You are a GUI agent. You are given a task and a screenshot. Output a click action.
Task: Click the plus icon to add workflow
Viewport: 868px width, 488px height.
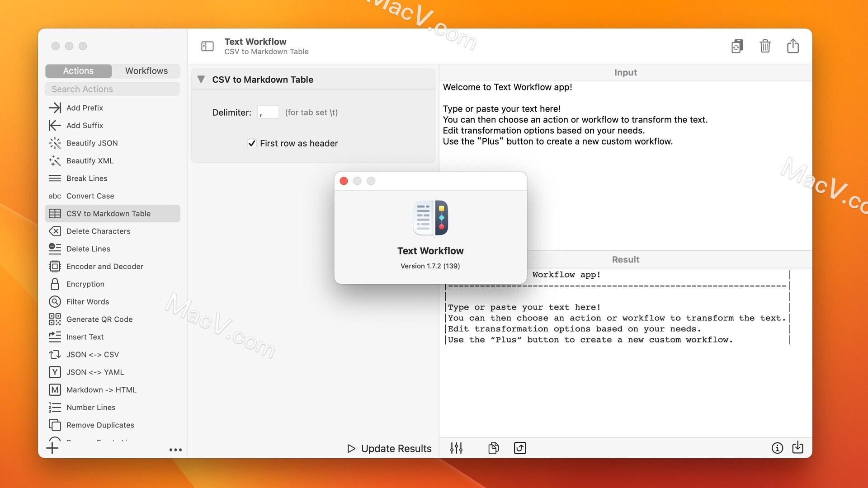(52, 448)
